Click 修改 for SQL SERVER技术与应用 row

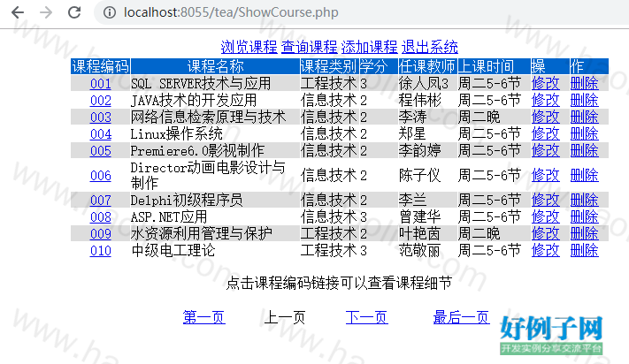click(x=545, y=84)
